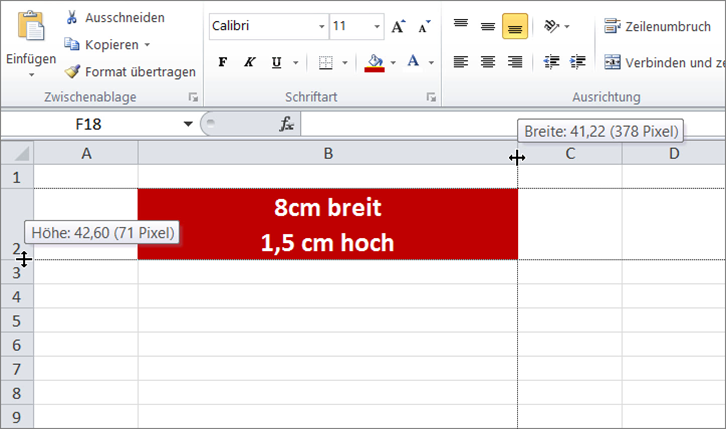Click the Einfügen paste icon

point(31,26)
